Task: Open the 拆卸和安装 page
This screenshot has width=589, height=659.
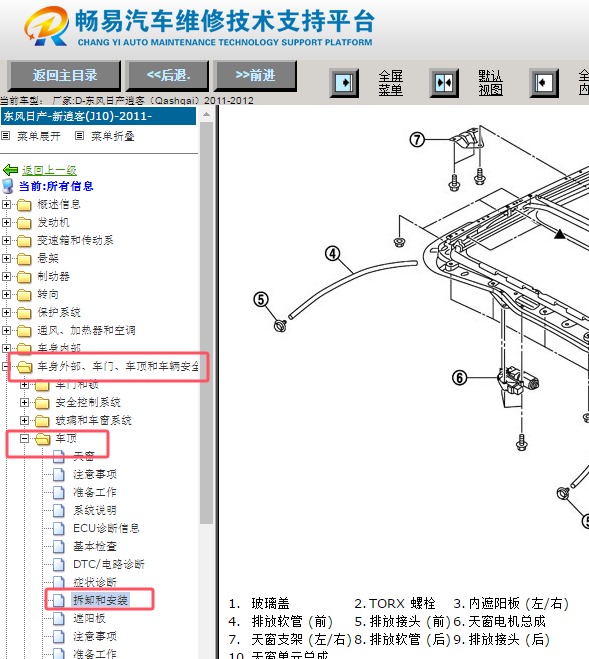Action: [x=100, y=600]
